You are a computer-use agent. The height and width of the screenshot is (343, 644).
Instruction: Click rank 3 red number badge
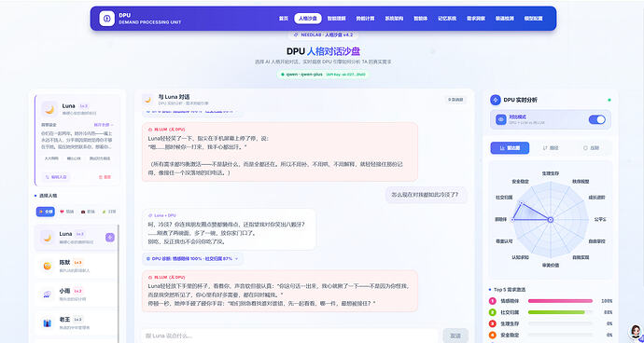click(493, 323)
